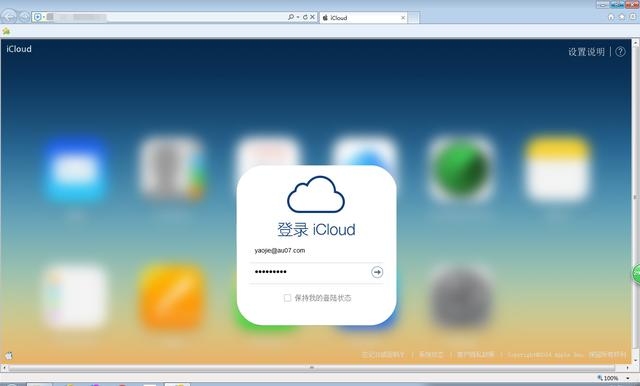Close the iCloud tab
Viewport: 640px width, 386px height.
point(403,18)
